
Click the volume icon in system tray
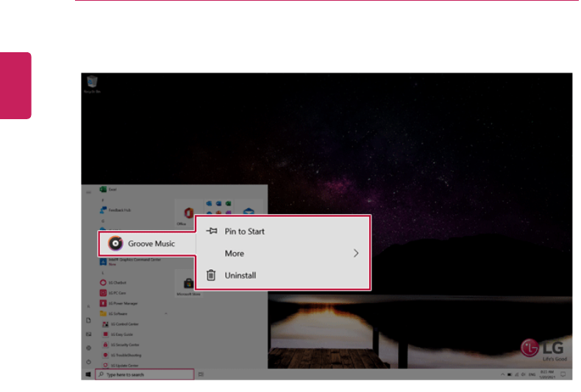(x=523, y=374)
